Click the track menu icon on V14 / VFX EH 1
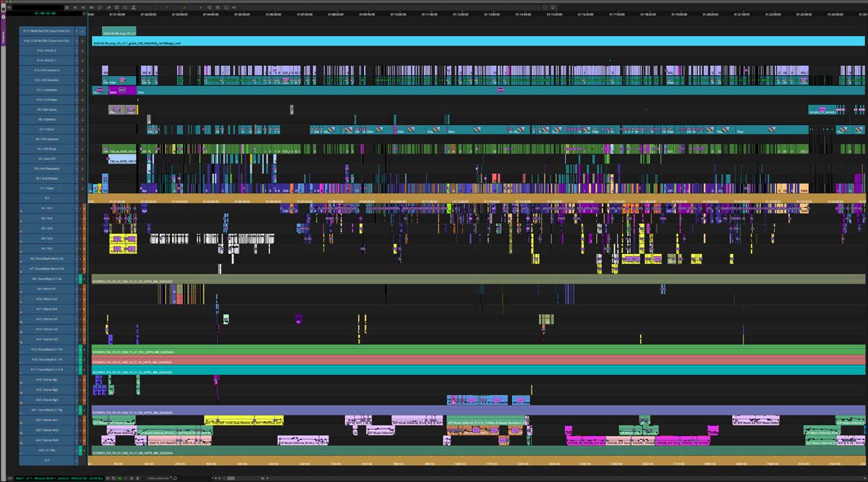 point(82,61)
